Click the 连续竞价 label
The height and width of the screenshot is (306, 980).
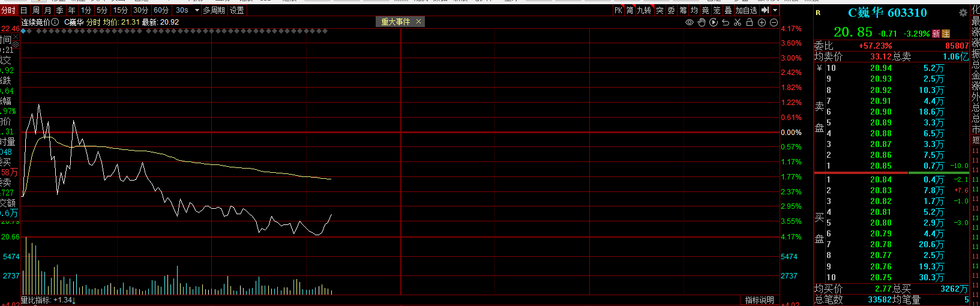pos(36,22)
